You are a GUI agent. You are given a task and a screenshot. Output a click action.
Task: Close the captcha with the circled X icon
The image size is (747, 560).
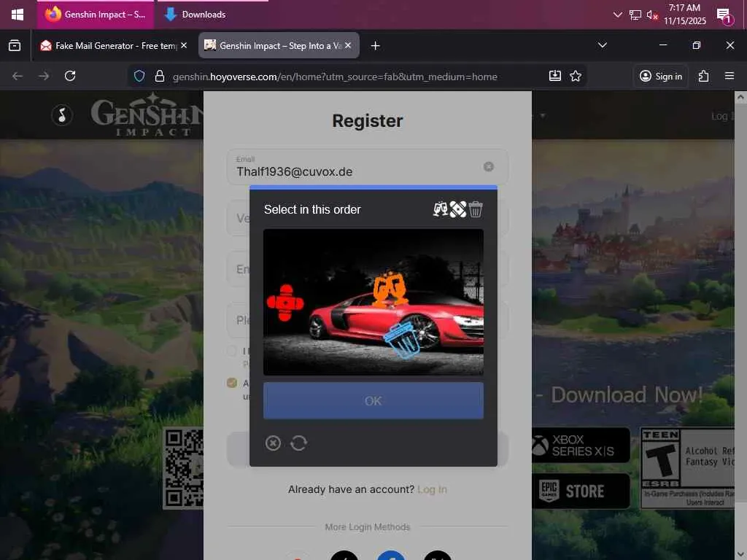point(273,443)
